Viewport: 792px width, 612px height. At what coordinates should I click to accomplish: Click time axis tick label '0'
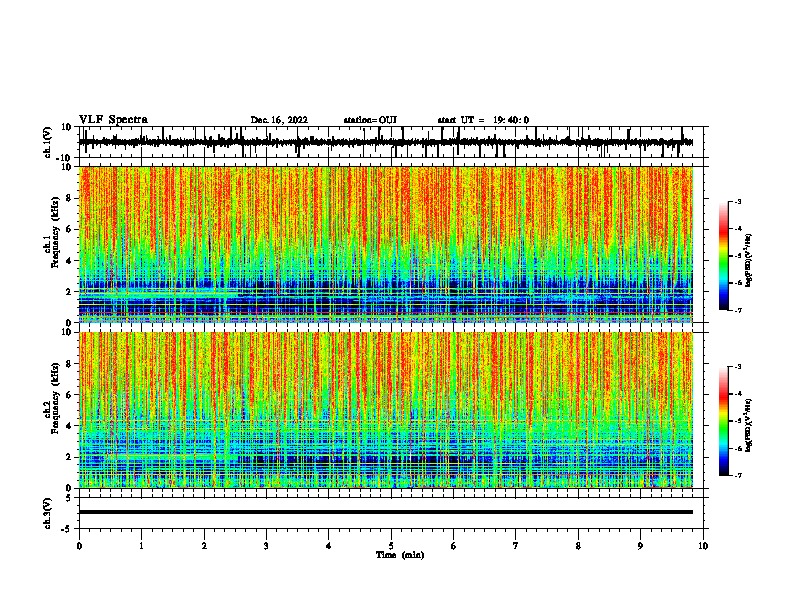(x=79, y=546)
